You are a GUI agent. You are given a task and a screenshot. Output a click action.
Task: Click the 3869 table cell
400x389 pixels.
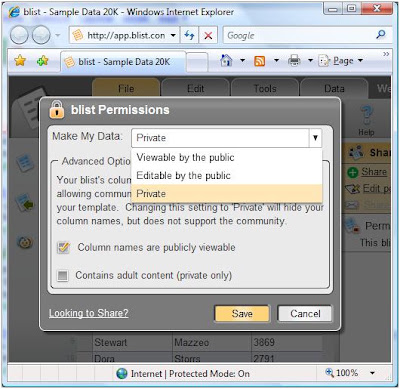click(287, 342)
